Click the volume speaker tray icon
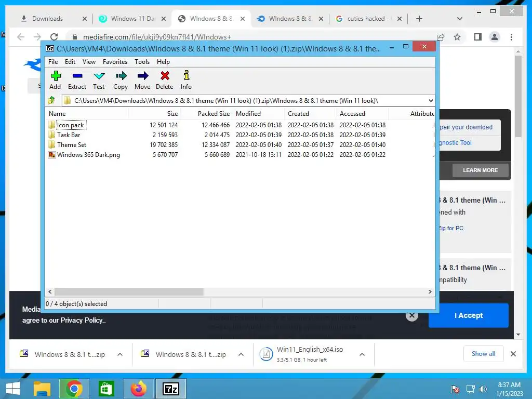532x399 pixels. click(483, 389)
